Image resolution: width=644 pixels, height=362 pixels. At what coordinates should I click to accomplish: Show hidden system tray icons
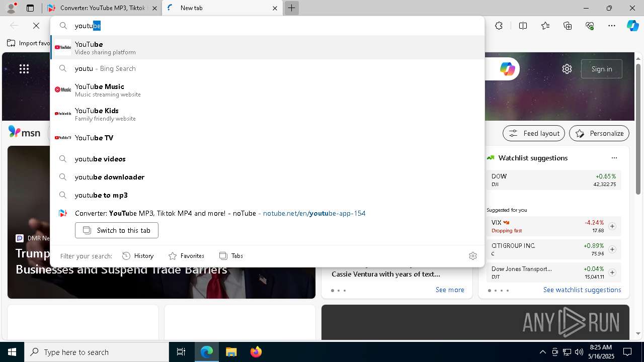tap(542, 352)
